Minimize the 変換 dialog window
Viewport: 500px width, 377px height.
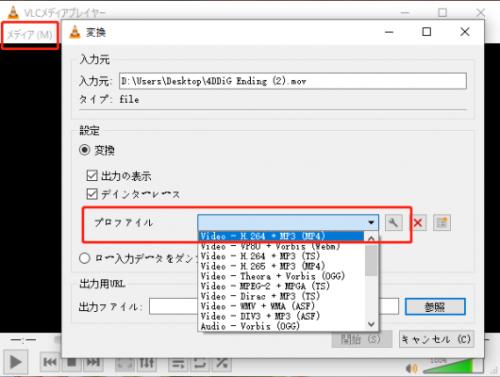[x=389, y=32]
